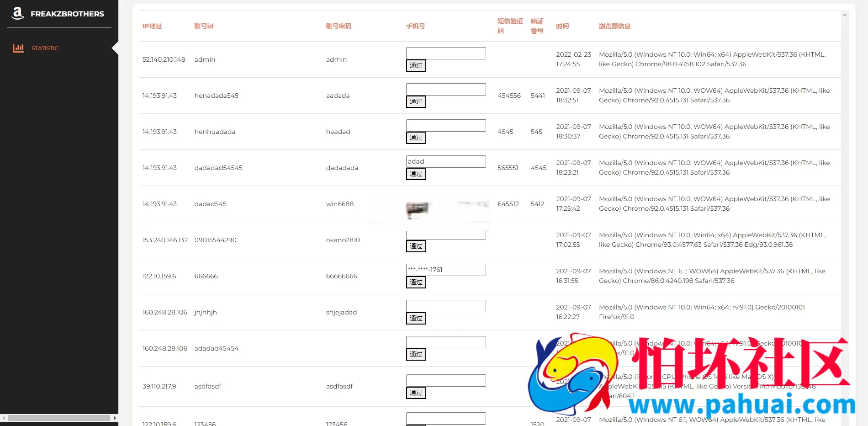Screen dimensions: 868x426
Task: Click the bar chart Statistic icon
Action: [x=18, y=48]
